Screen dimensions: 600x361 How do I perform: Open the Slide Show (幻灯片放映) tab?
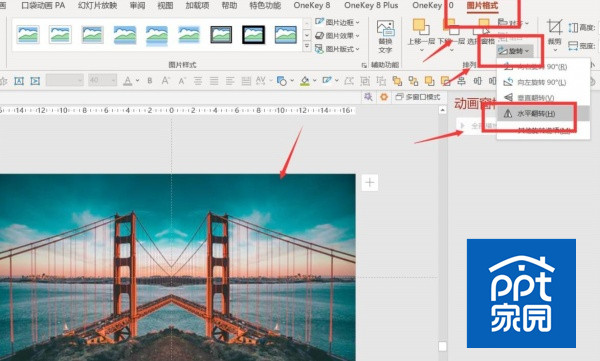[97, 5]
